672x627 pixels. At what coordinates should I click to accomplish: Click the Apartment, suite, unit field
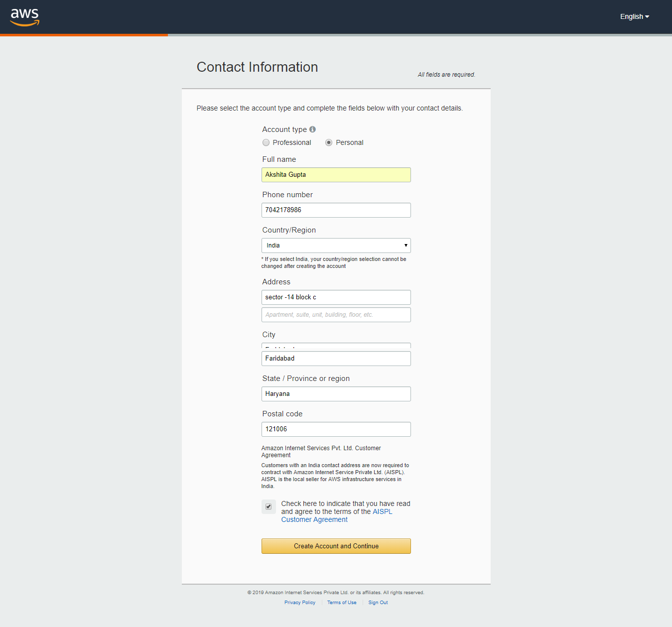pyautogui.click(x=336, y=315)
